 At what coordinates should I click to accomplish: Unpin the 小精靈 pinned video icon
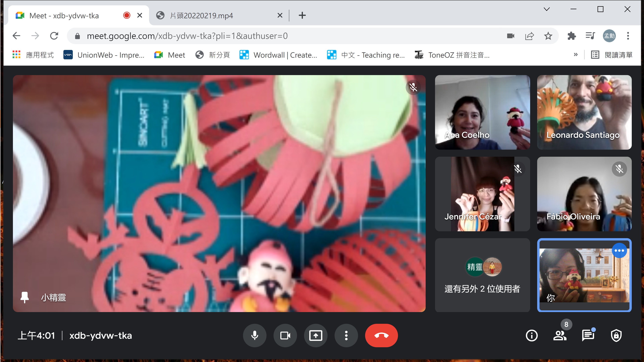(x=24, y=297)
